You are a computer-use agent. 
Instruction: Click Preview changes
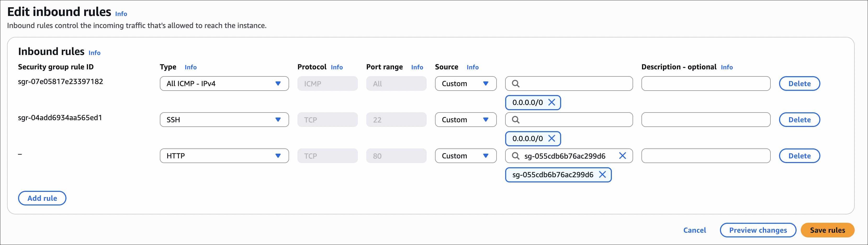[x=758, y=230]
